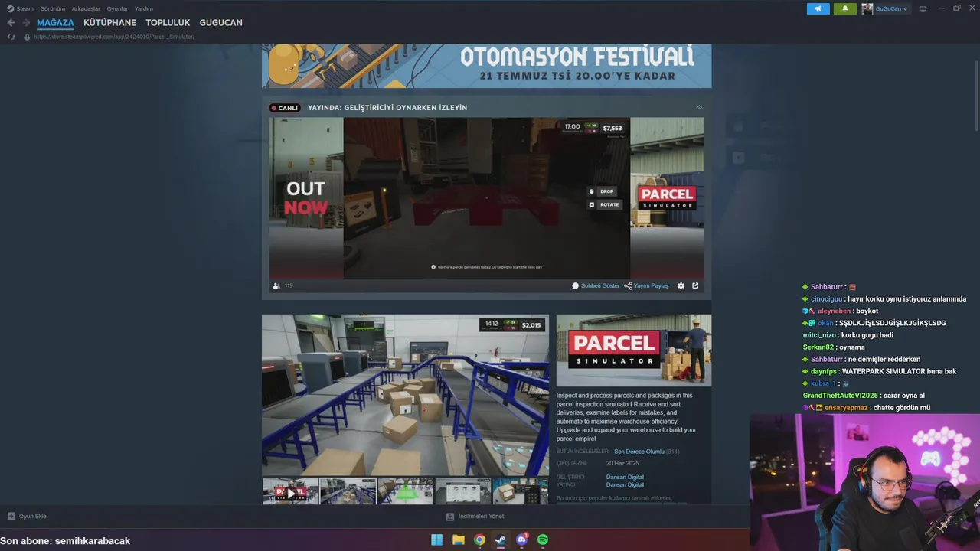
Task: Open the Yardım menu
Action: click(144, 9)
